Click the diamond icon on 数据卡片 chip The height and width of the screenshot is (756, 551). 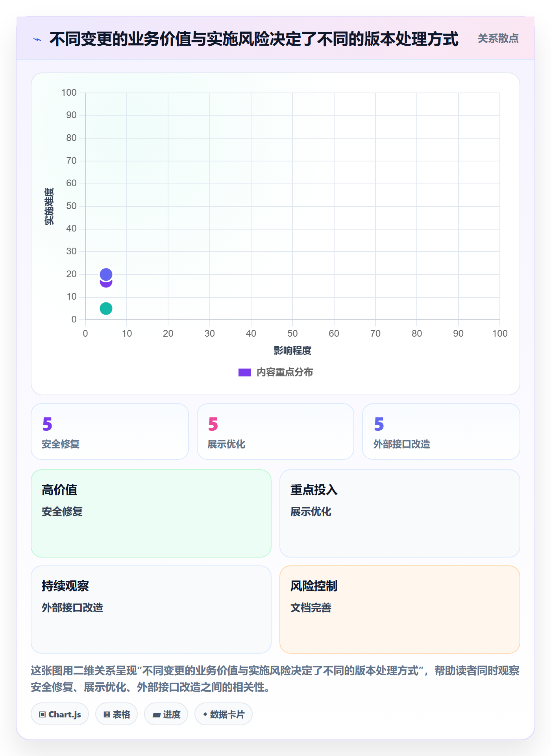[205, 714]
